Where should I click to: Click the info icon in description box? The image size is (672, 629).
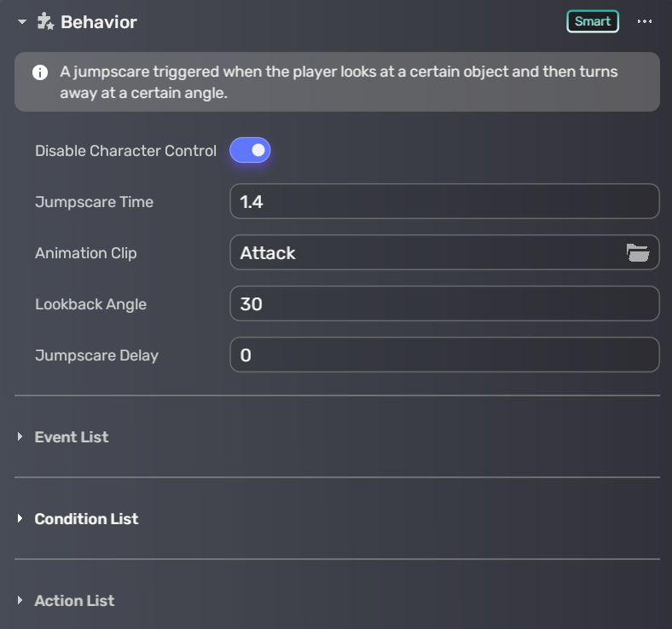click(40, 72)
